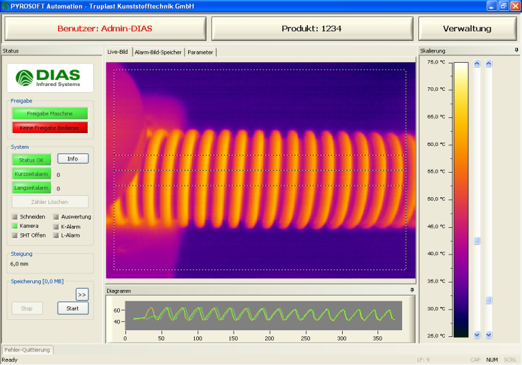Open the system Info button
This screenshot has width=522, height=365.
(73, 159)
